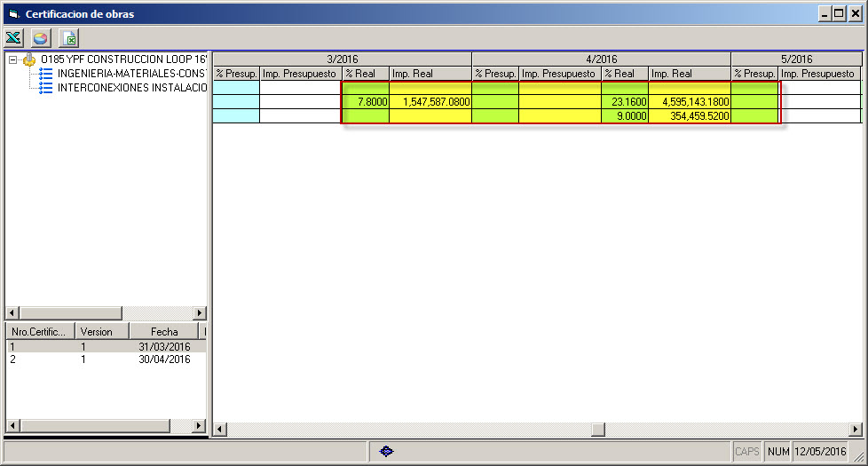Click the 4/2016 month column header
This screenshot has height=466, width=868.
click(601, 59)
